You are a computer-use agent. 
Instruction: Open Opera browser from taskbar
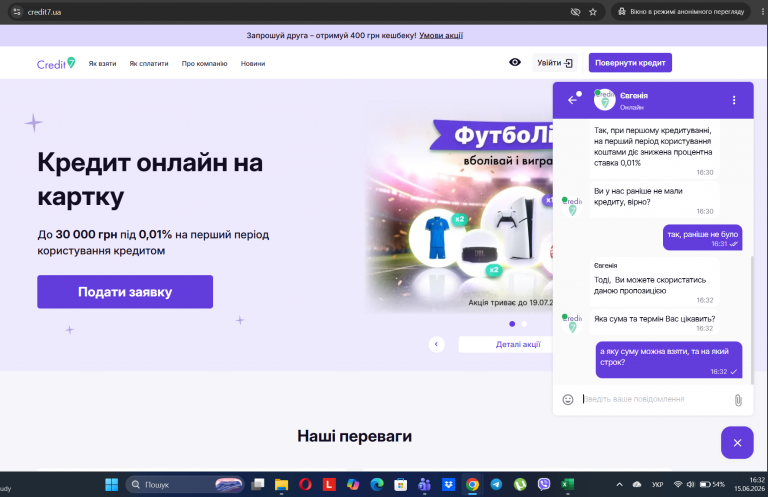(x=305, y=484)
